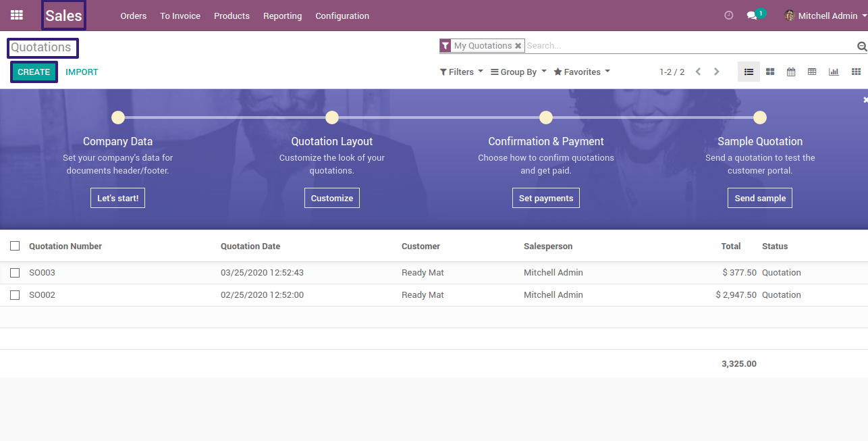The image size is (868, 441).
Task: Check the SO002 row checkbox
Action: coord(15,295)
